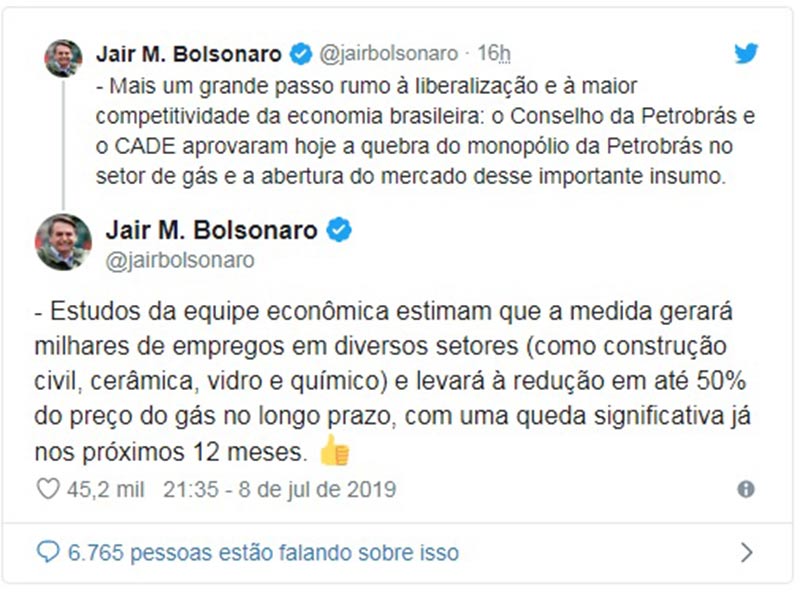Open the tweet info icon

pyautogui.click(x=745, y=489)
